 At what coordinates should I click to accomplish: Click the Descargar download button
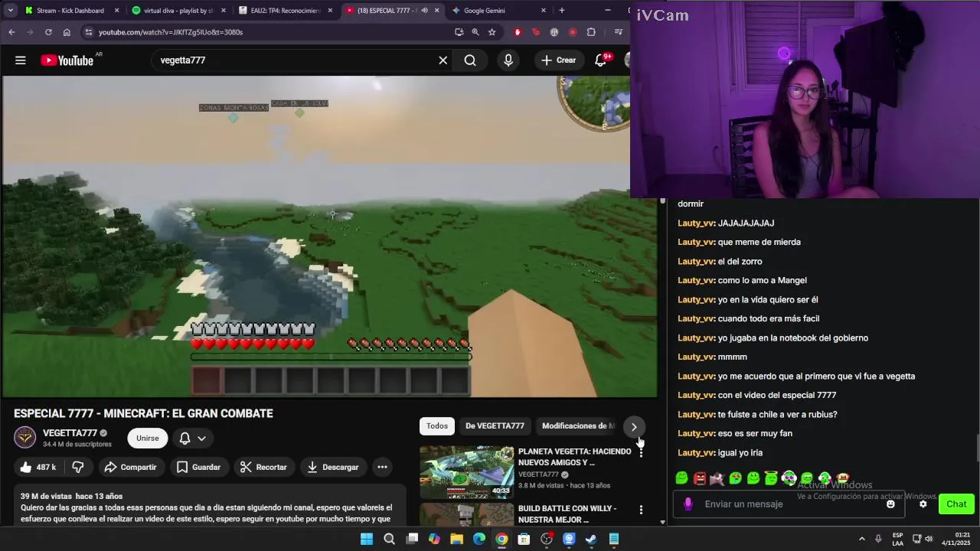pos(333,467)
